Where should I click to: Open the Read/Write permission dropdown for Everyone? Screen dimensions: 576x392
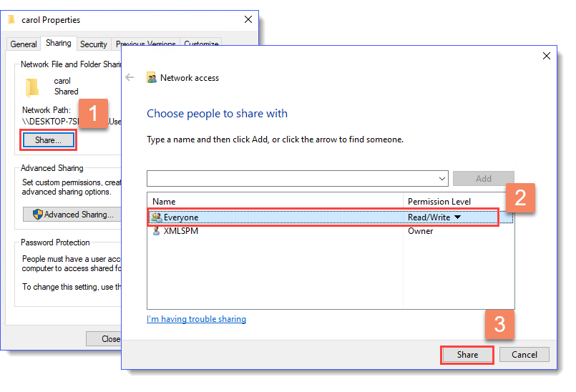point(457,217)
